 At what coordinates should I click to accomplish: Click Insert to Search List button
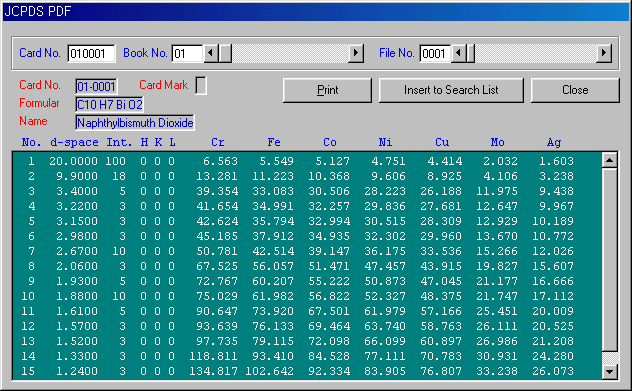point(451,90)
